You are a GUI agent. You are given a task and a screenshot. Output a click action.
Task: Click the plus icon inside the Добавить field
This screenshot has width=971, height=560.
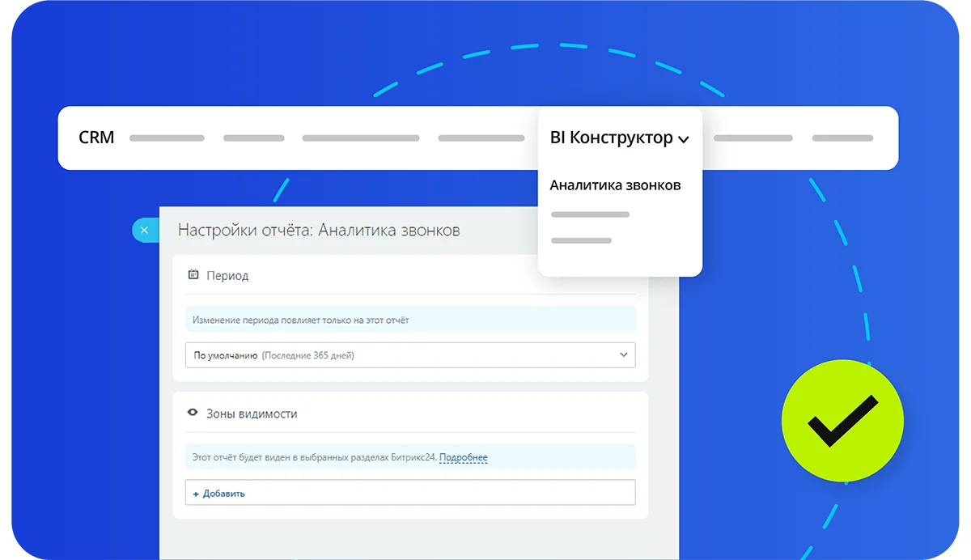(x=194, y=493)
